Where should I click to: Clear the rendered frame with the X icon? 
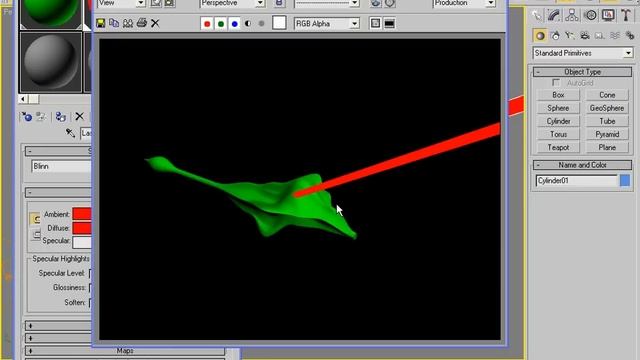pos(155,23)
